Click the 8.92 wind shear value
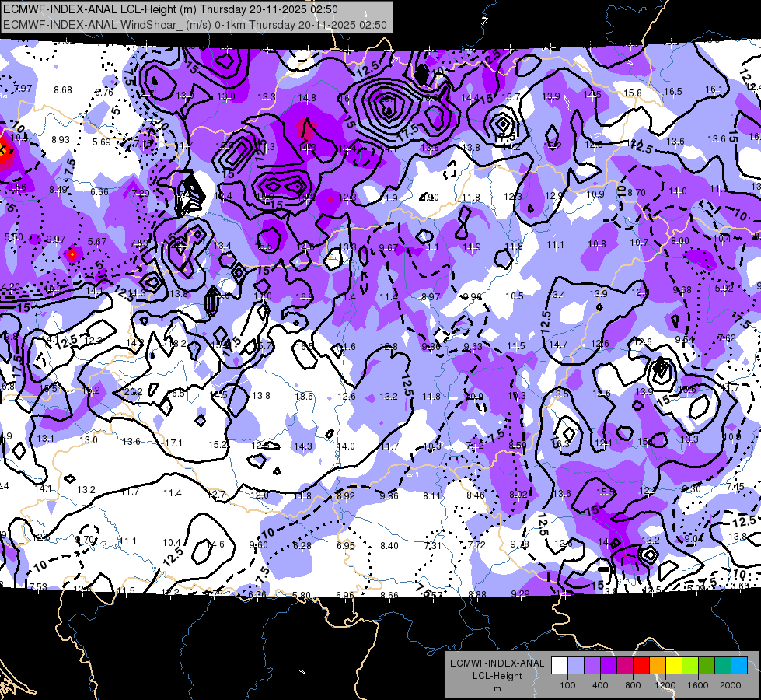Screen dimensions: 761x700 [x=346, y=496]
